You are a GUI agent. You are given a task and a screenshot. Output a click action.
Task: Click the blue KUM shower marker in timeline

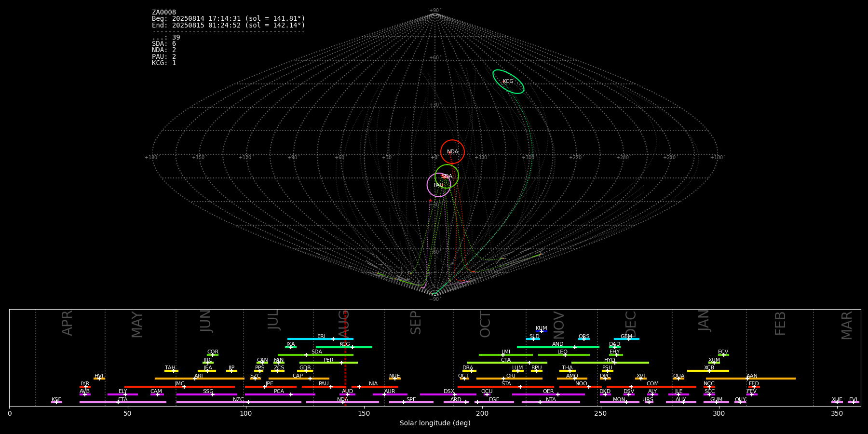(x=542, y=331)
